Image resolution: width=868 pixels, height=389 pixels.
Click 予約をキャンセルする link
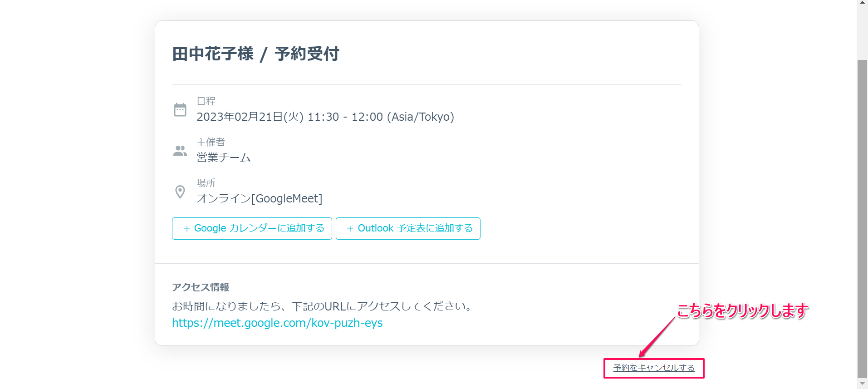click(654, 368)
